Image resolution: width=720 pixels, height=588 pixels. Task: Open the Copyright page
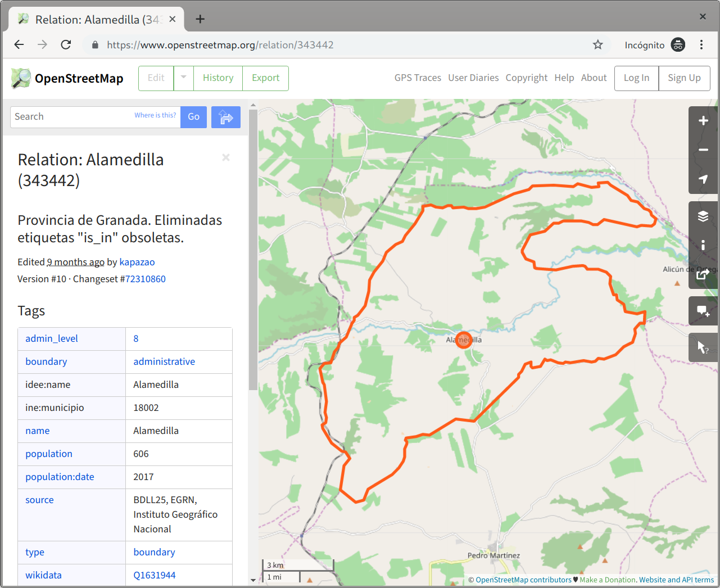pos(526,78)
